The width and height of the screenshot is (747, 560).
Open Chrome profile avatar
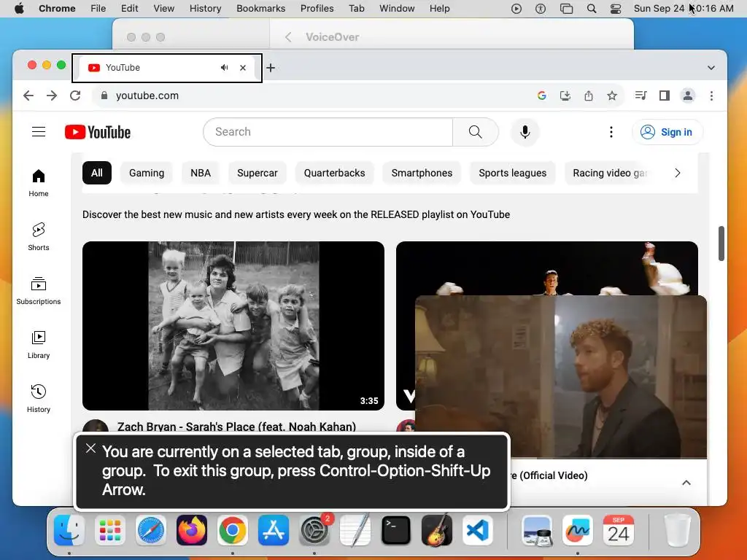click(688, 96)
